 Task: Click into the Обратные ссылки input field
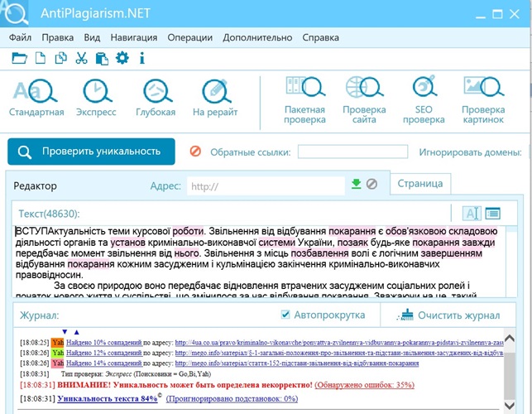coord(352,152)
